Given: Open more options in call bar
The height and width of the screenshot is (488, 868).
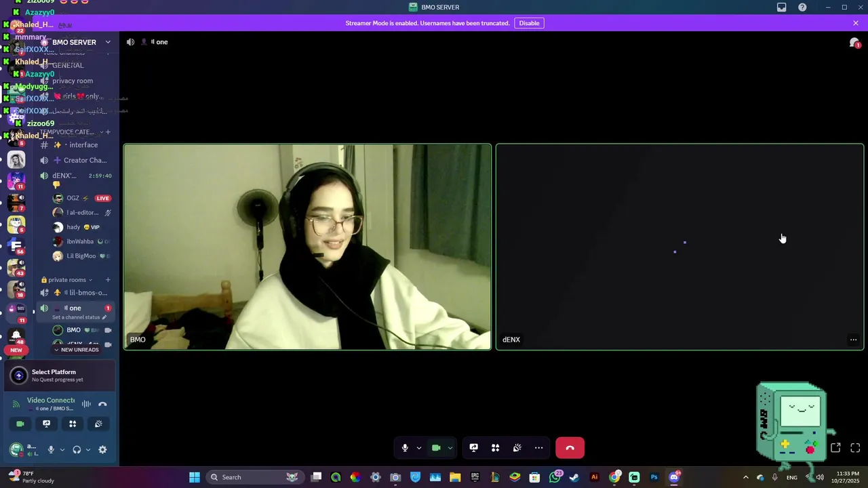Looking at the screenshot, I should tap(539, 448).
